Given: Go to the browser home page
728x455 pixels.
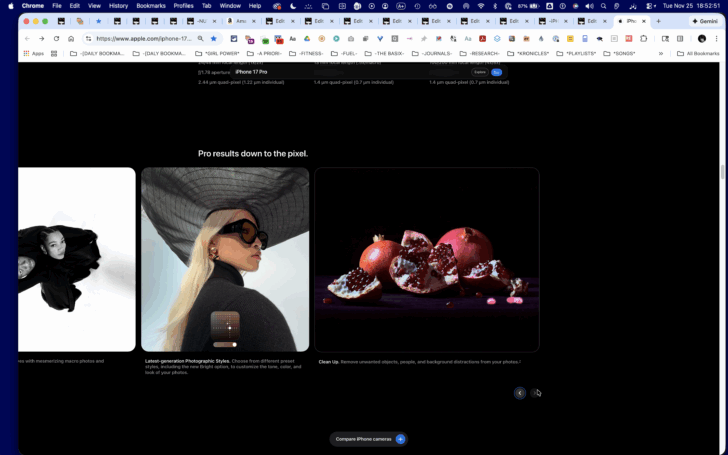Looking at the screenshot, I should pos(71,39).
